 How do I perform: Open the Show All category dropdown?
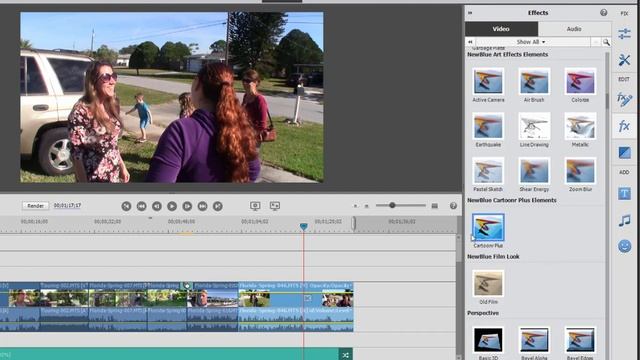531,42
